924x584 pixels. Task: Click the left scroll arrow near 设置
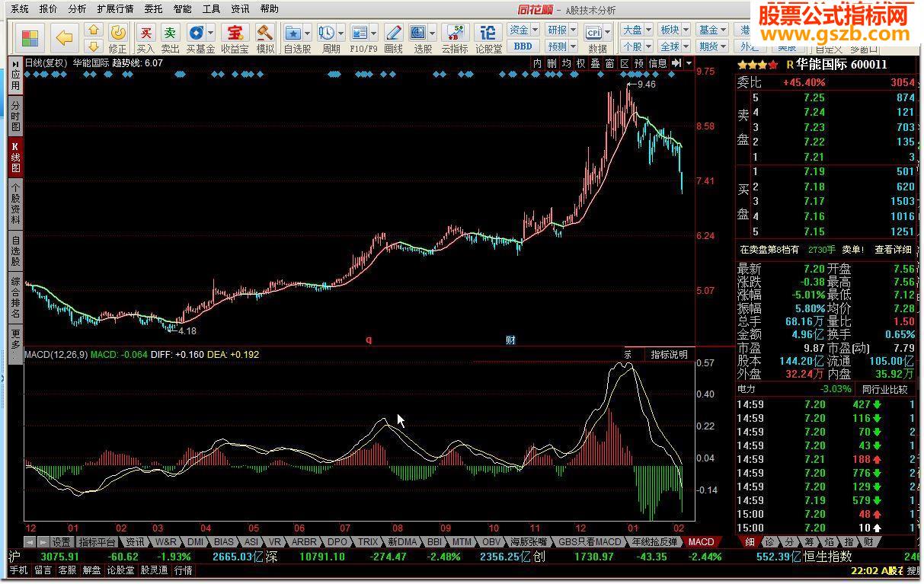click(30, 542)
